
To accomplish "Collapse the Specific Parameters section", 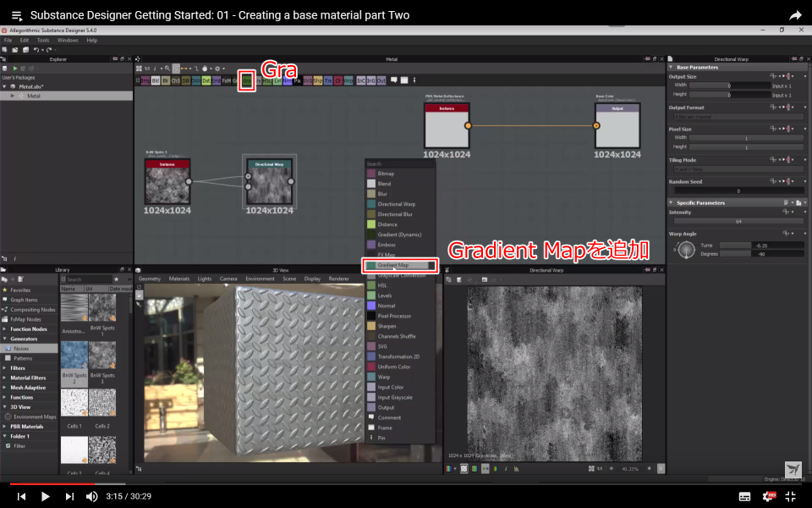I will [671, 202].
